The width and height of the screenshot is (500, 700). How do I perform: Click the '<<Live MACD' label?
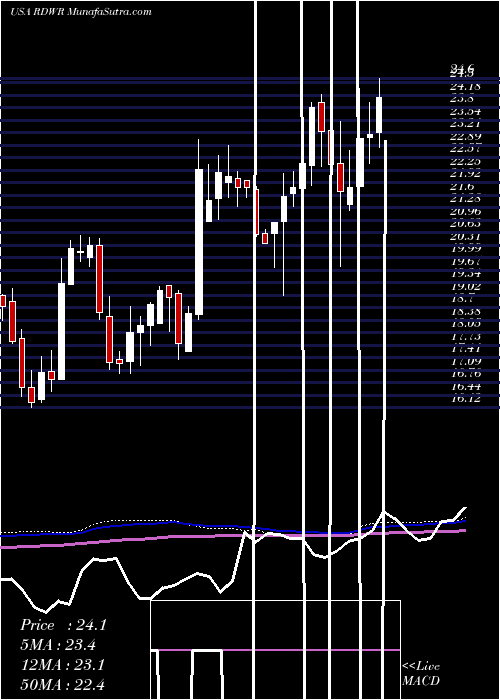click(421, 674)
